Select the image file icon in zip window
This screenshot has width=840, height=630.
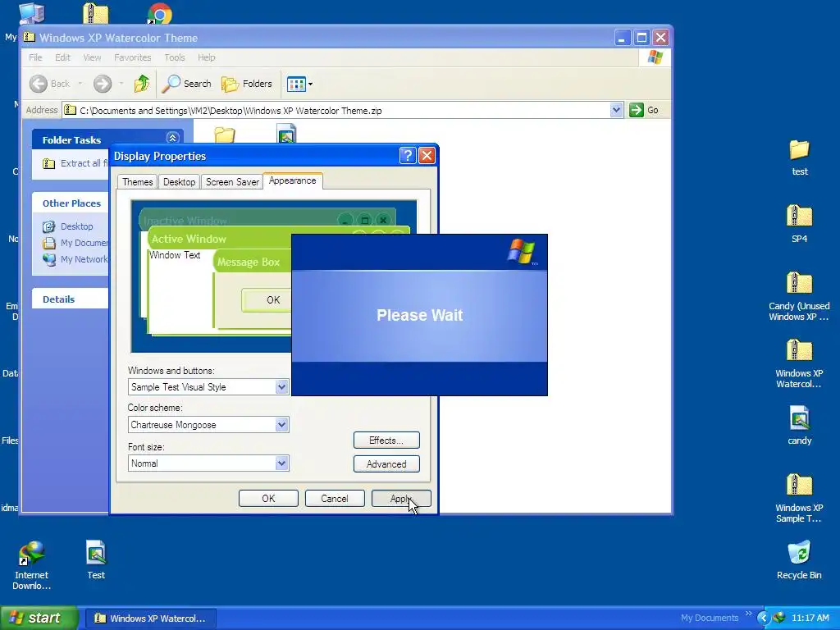286,134
